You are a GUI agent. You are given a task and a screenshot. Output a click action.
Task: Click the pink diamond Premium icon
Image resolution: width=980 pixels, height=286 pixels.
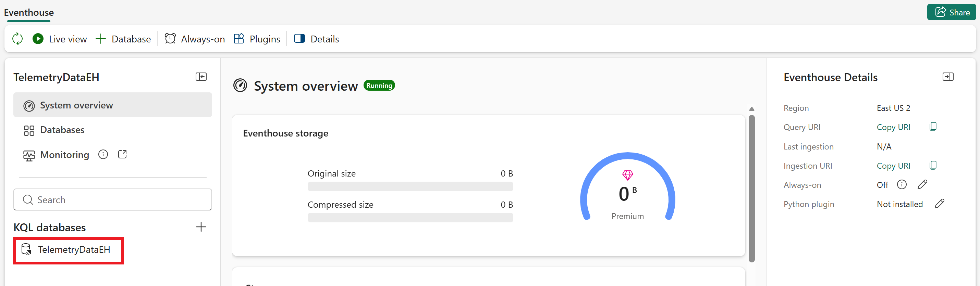click(x=627, y=175)
